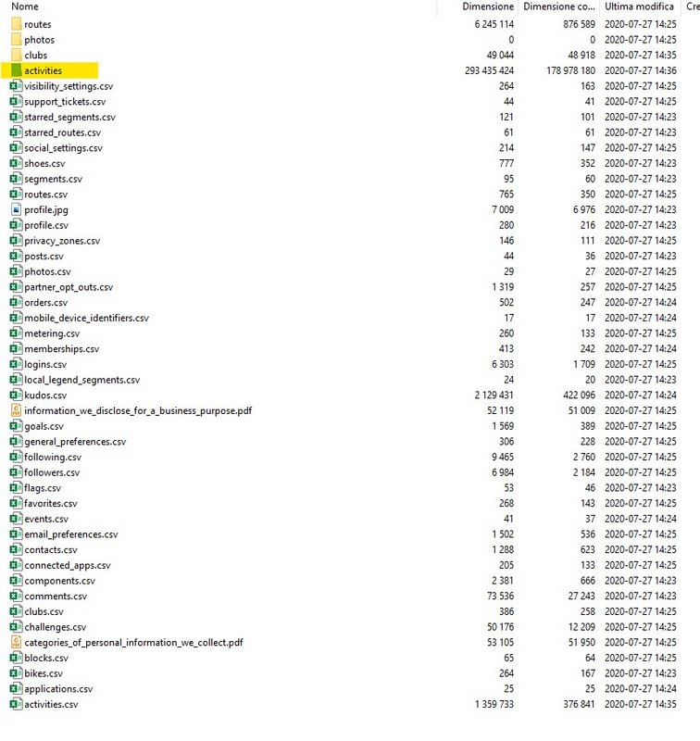Image resolution: width=700 pixels, height=741 pixels.
Task: Click the activities folder date 2020-07-27 14:36
Action: pyautogui.click(x=641, y=71)
